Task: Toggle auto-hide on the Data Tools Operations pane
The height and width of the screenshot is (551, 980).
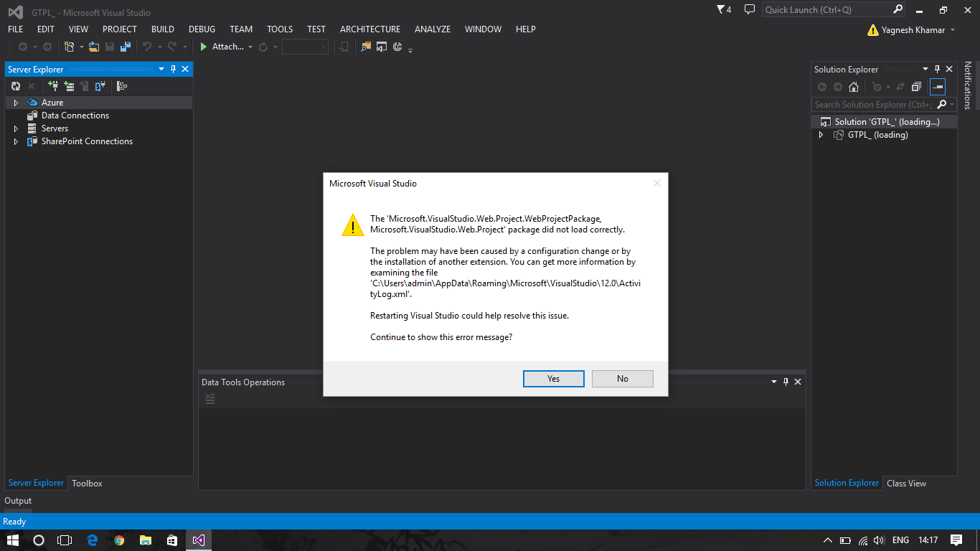Action: [x=786, y=382]
